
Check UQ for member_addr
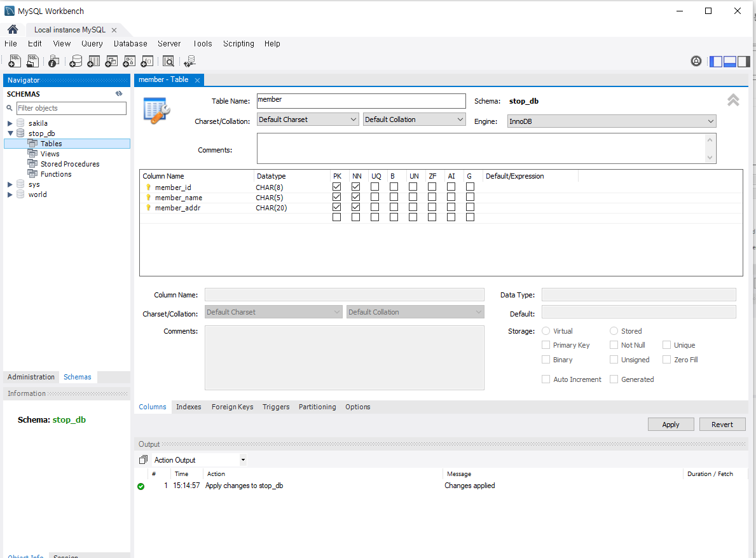[375, 207]
